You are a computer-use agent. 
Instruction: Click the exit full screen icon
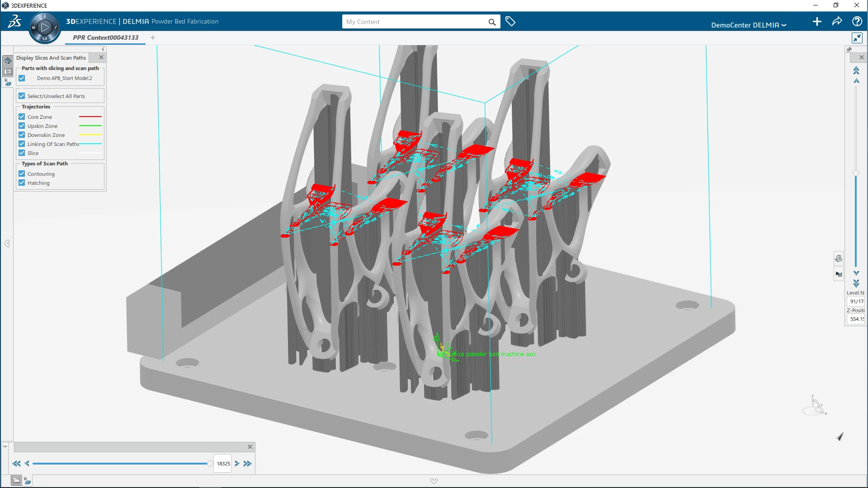(x=857, y=38)
